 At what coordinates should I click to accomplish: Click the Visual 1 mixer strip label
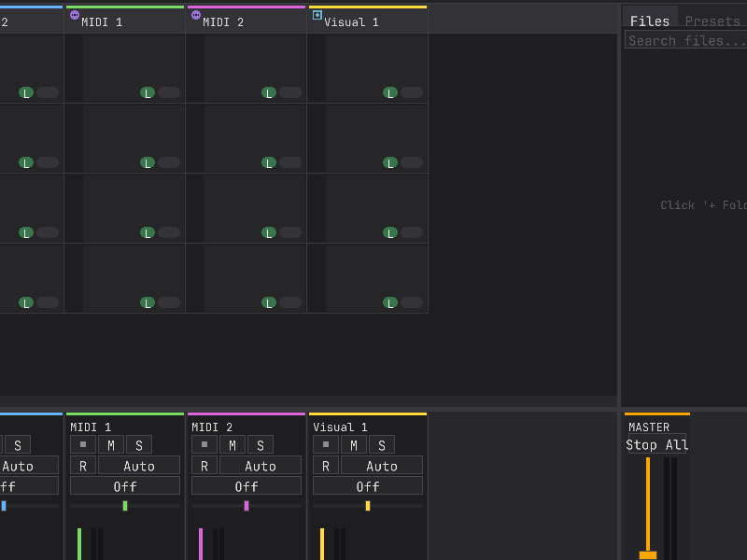(340, 427)
